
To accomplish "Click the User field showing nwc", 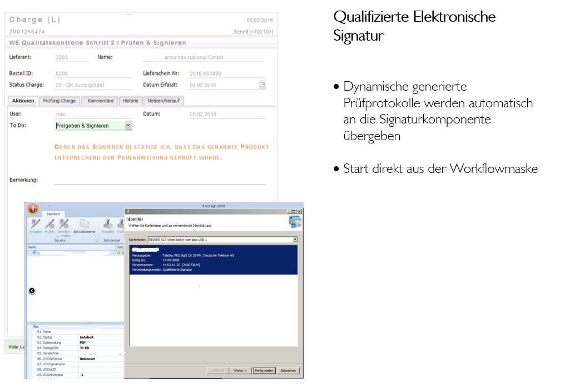I will (x=93, y=114).
